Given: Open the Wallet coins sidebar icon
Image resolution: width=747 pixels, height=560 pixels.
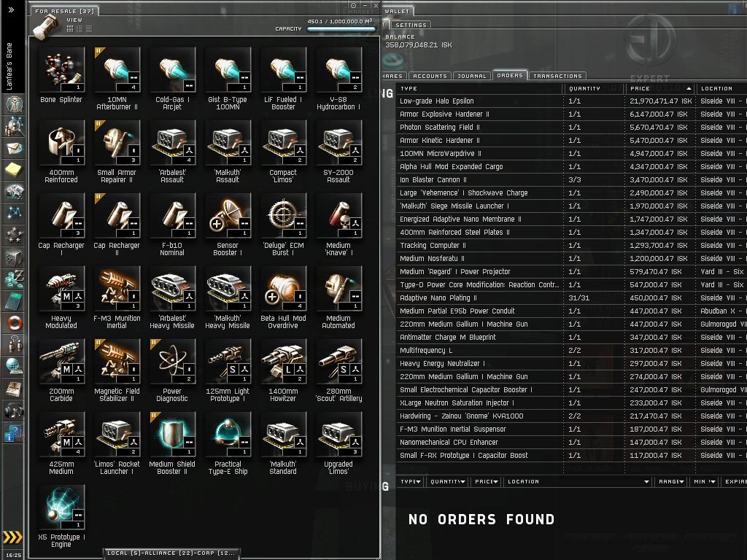Looking at the screenshot, I should 14,279.
